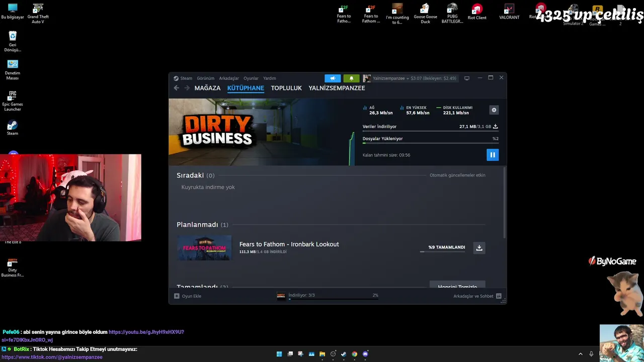The width and height of the screenshot is (644, 362).
Task: Start downloading Fears to Fathom Ironbark Lookout
Action: [x=479, y=247]
